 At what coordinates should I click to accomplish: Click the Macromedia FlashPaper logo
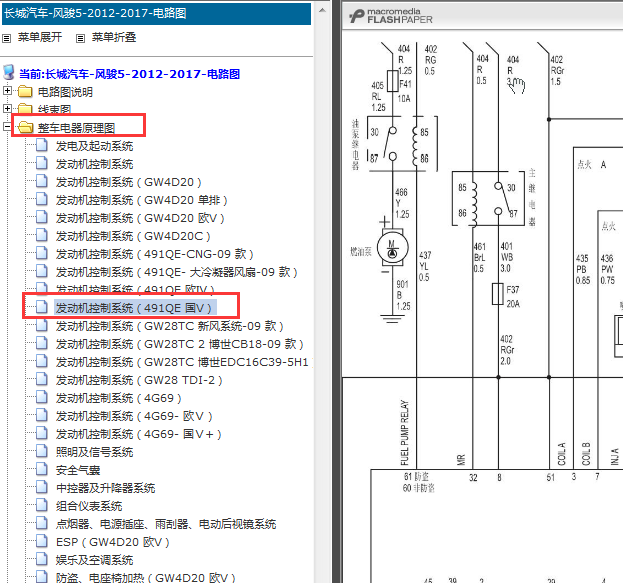[391, 16]
